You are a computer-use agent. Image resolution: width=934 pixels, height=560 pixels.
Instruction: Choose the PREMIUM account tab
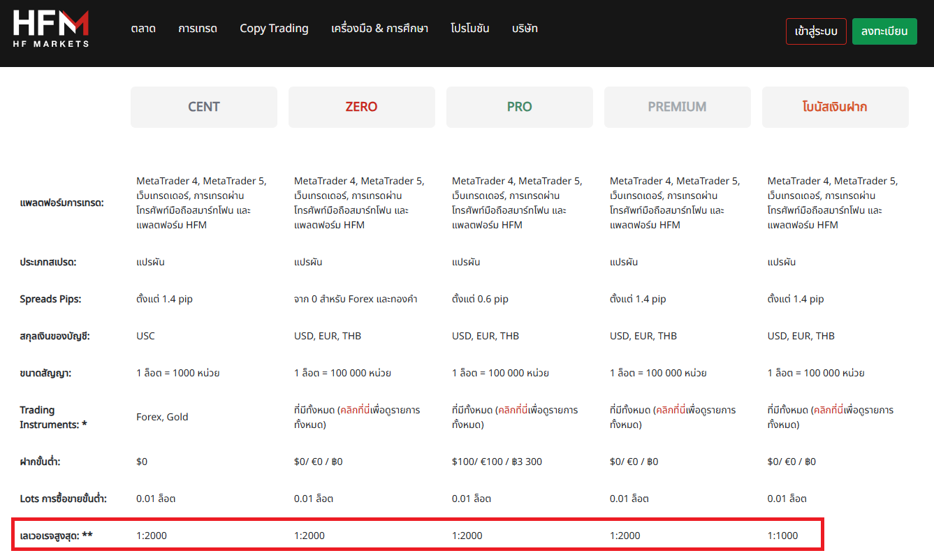tap(677, 107)
